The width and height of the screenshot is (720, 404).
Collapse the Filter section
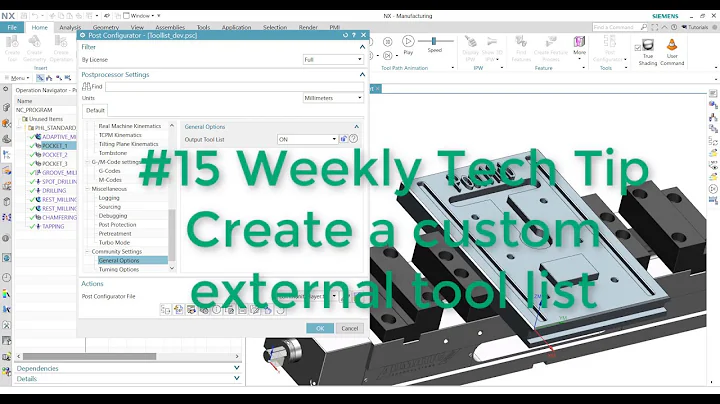(362, 47)
